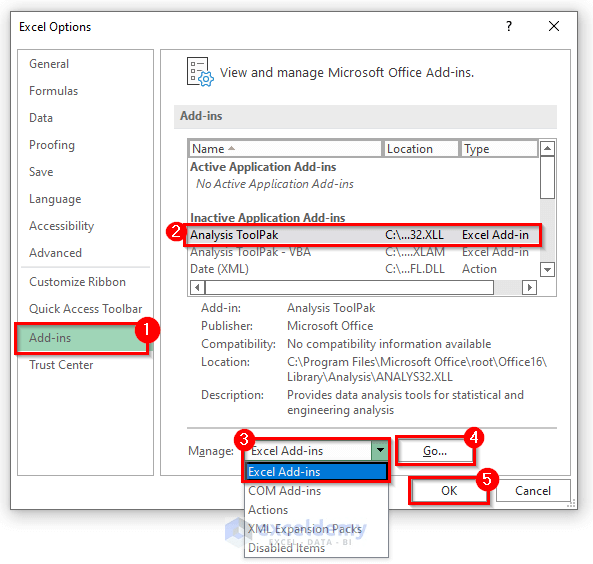
Task: Click the vertical scrollbar thumb
Action: 547,177
